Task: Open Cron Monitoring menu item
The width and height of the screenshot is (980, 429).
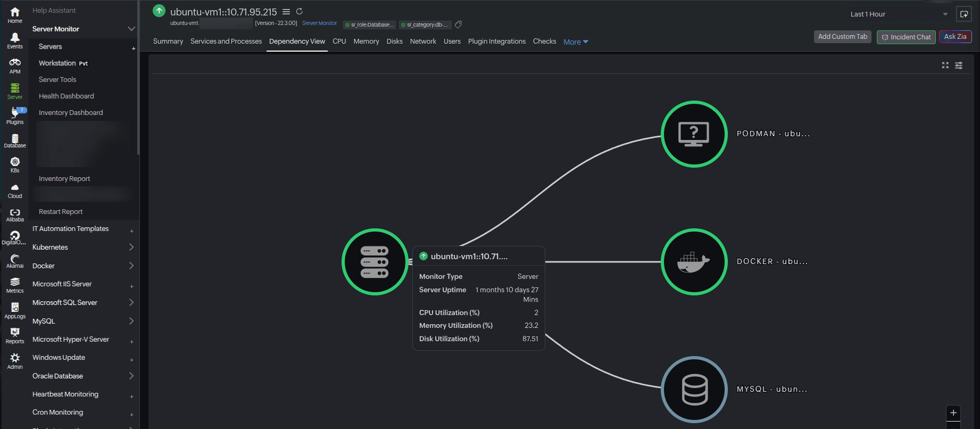Action: 57,412
